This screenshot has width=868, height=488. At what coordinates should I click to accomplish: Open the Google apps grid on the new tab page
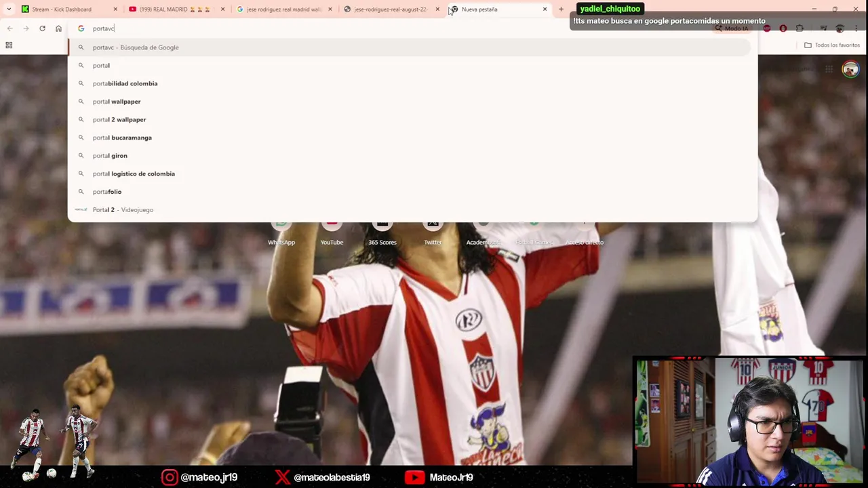pos(829,69)
